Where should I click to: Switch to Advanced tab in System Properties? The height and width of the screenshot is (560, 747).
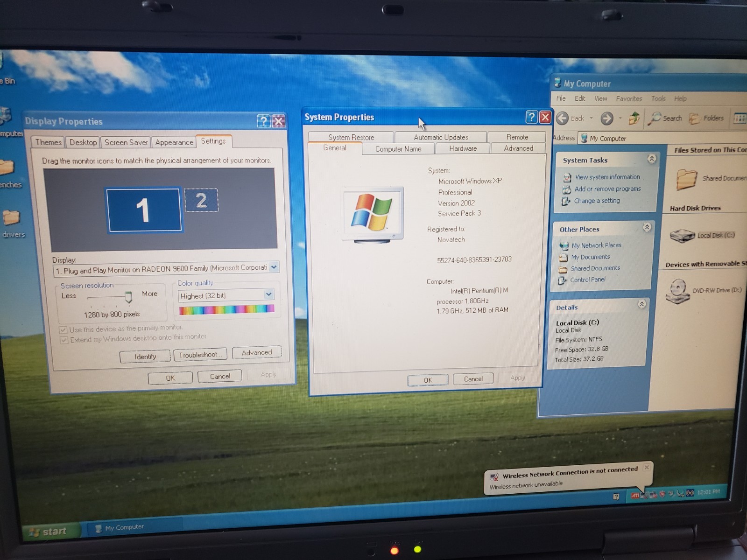(518, 148)
